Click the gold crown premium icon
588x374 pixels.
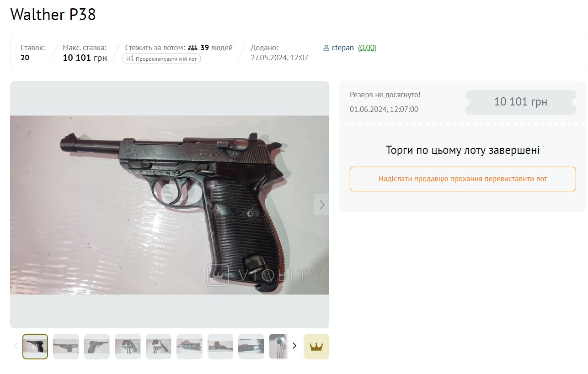click(x=316, y=347)
